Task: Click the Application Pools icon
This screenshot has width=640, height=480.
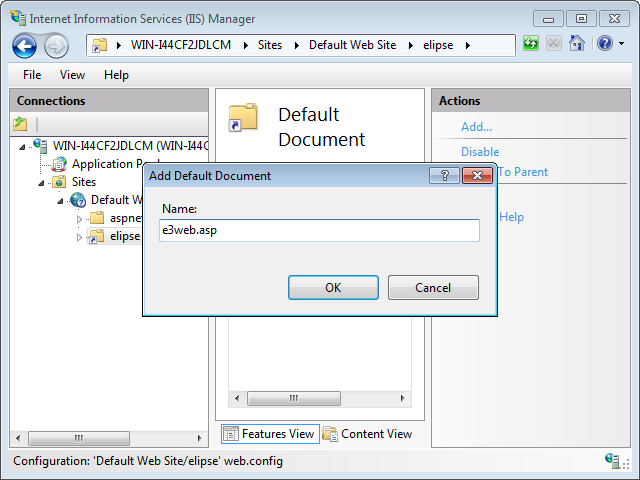Action: point(59,164)
